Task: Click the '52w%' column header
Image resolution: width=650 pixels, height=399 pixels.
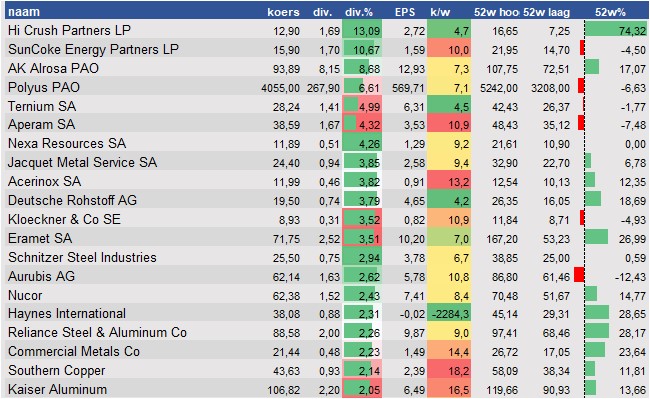Action: click(x=610, y=12)
